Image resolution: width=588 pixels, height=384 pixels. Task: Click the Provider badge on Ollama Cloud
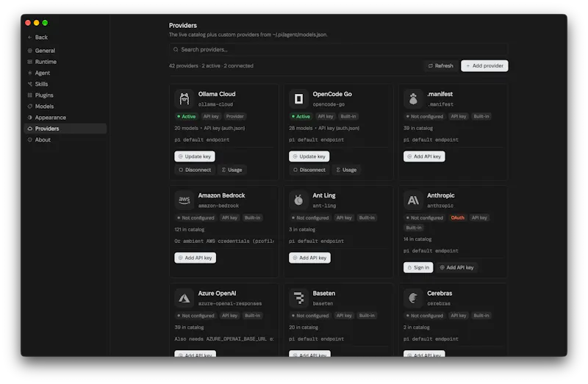[234, 117]
